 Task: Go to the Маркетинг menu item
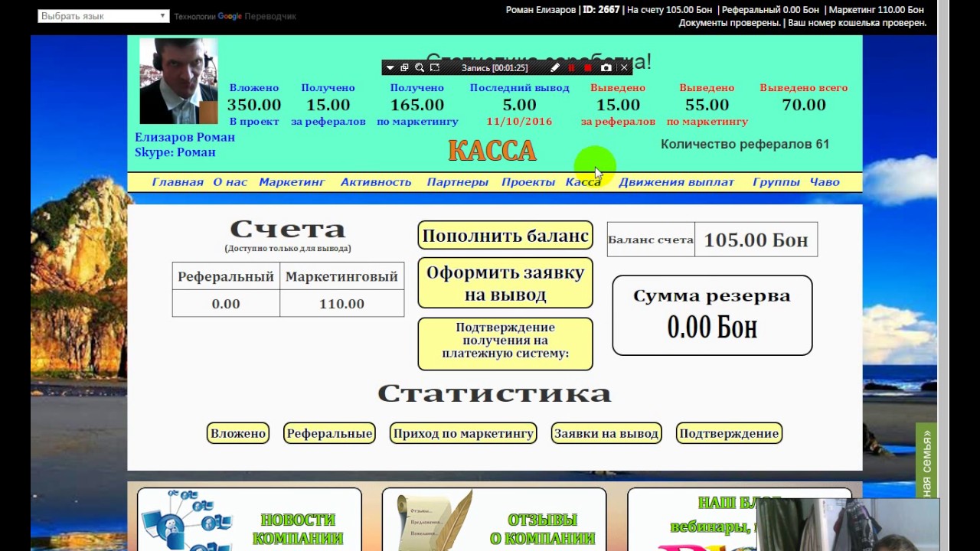292,182
